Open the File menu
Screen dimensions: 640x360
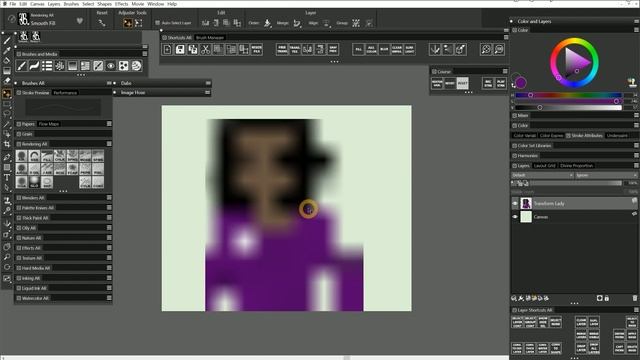tap(13, 4)
